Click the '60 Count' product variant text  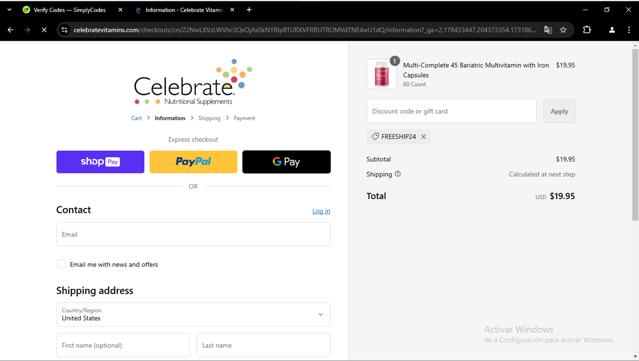(414, 84)
